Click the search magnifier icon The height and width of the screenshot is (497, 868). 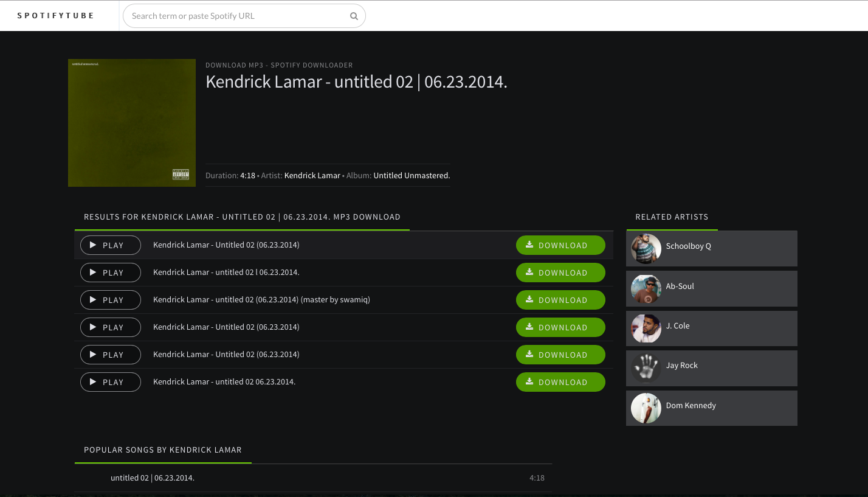354,16
